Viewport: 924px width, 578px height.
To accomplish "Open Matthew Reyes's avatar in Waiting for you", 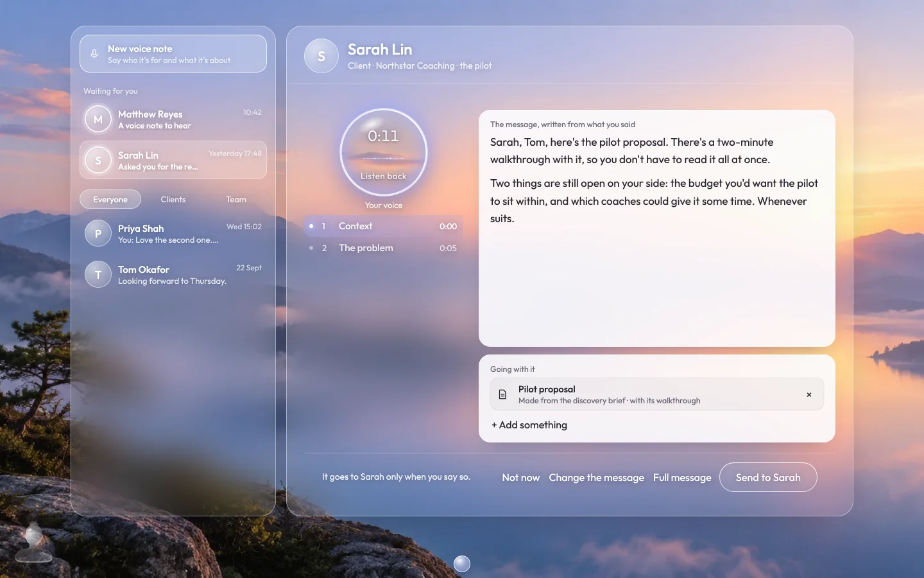I will [98, 119].
